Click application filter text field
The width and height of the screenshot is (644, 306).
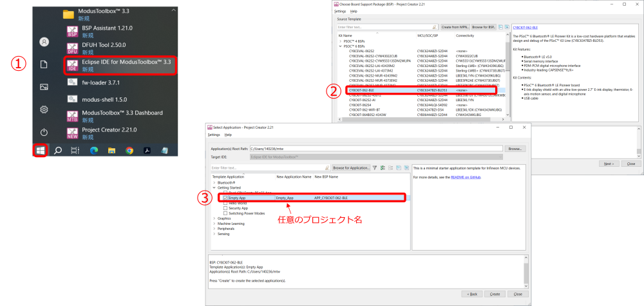(x=270, y=168)
